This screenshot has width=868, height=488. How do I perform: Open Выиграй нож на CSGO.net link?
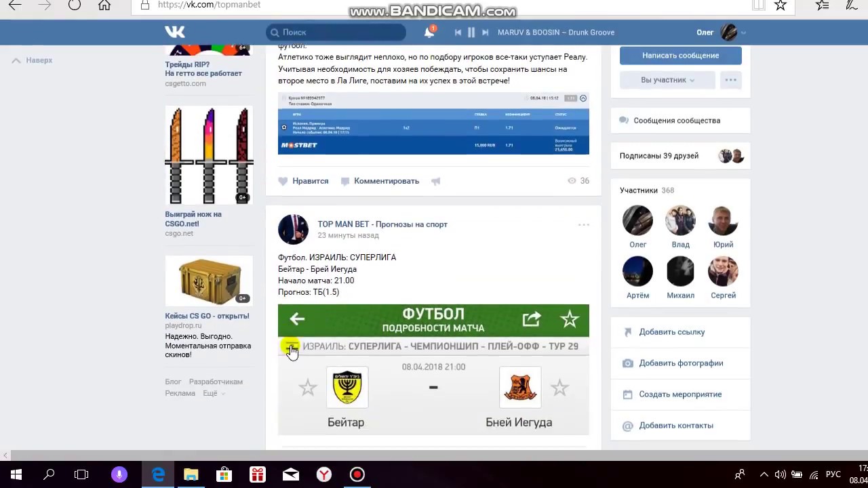pyautogui.click(x=193, y=219)
